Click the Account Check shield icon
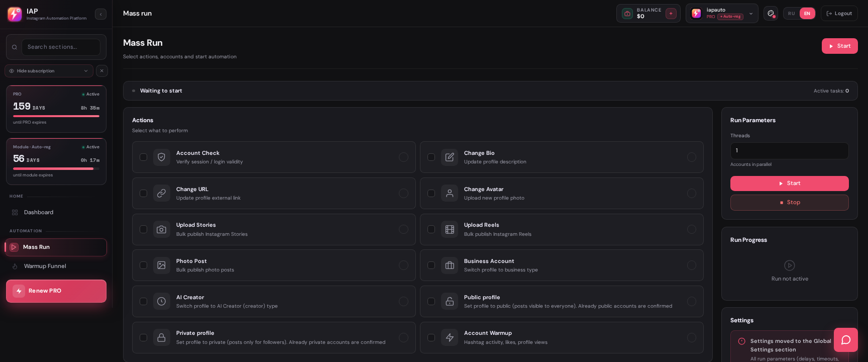 coord(161,157)
